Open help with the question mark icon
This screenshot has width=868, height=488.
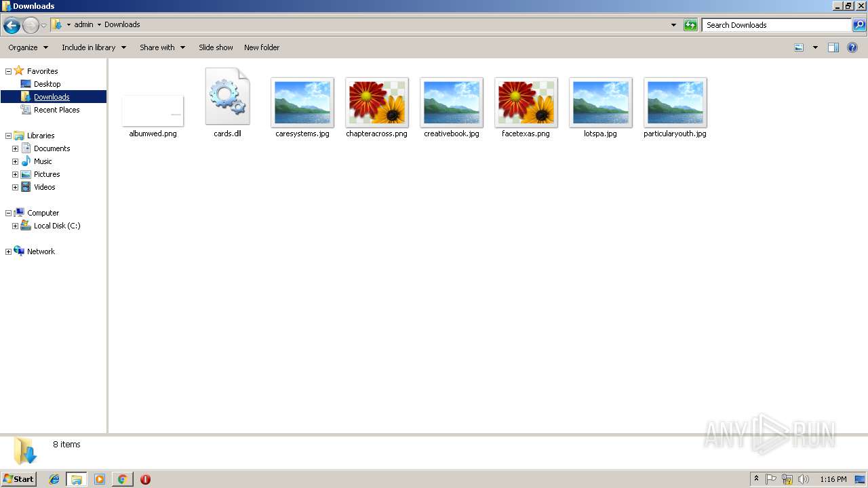(853, 47)
